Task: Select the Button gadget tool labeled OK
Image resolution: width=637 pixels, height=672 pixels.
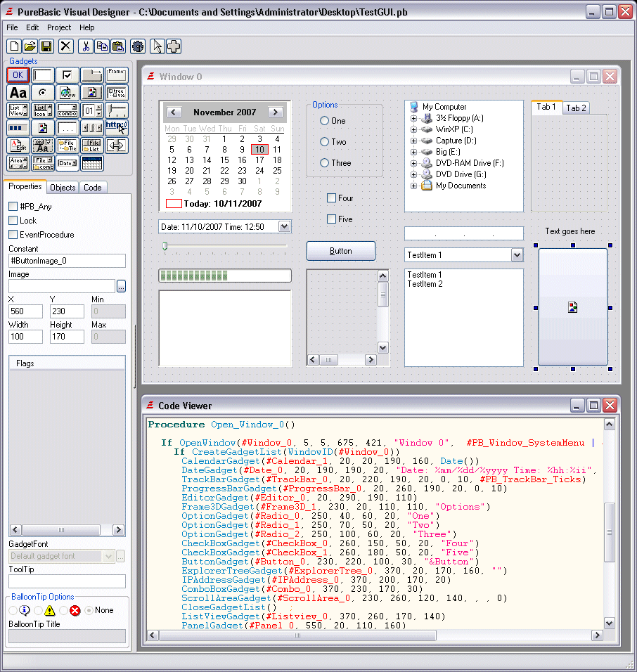Action: 18,75
